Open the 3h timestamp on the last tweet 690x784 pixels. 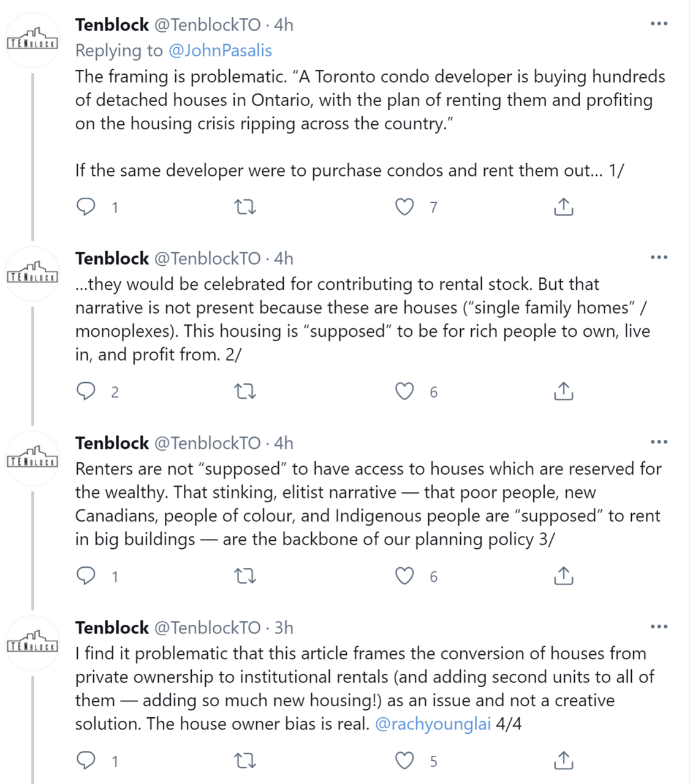click(284, 628)
